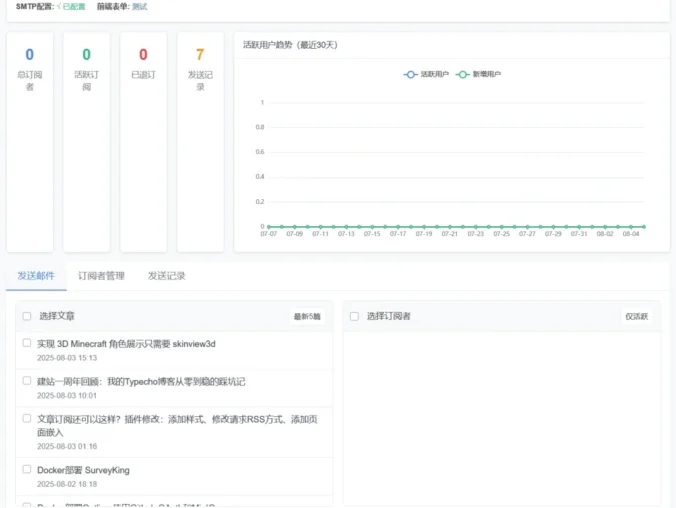Select the 建站一周年回顾 article checkbox
676x508 pixels.
(27, 381)
